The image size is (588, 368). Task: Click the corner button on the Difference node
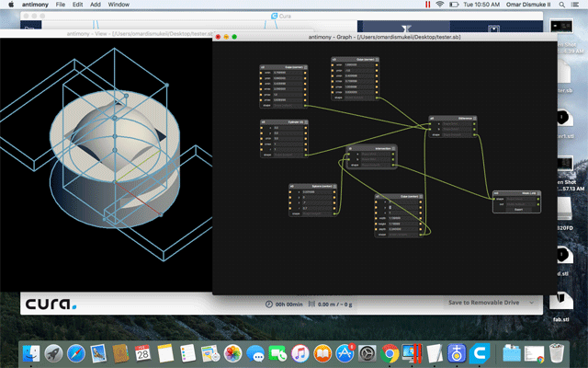(x=475, y=119)
